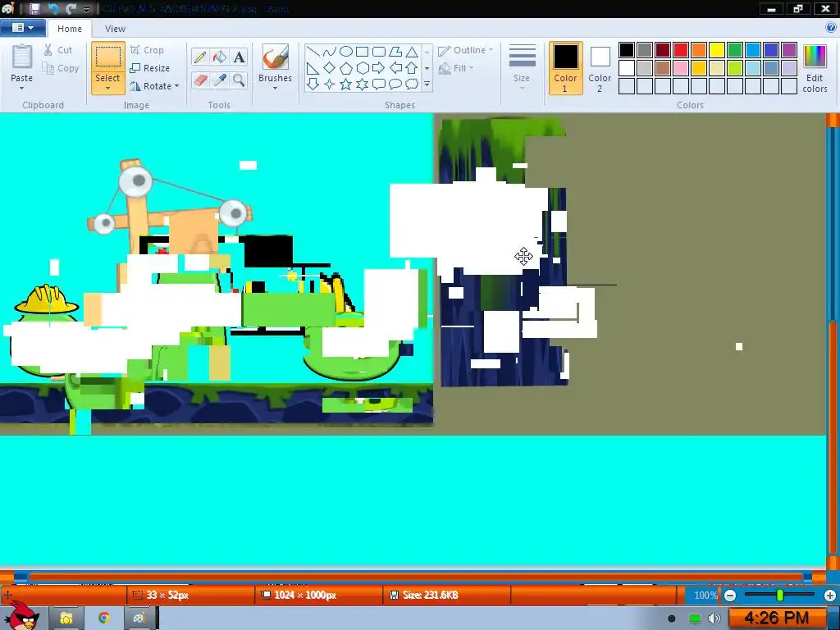Choose the Down arrow shape
This screenshot has height=630, width=840.
(313, 84)
